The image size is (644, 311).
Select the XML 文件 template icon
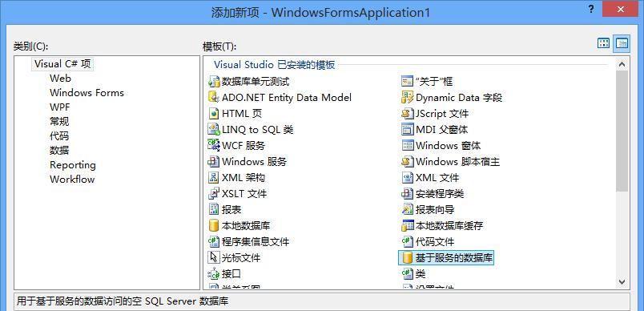pos(407,177)
